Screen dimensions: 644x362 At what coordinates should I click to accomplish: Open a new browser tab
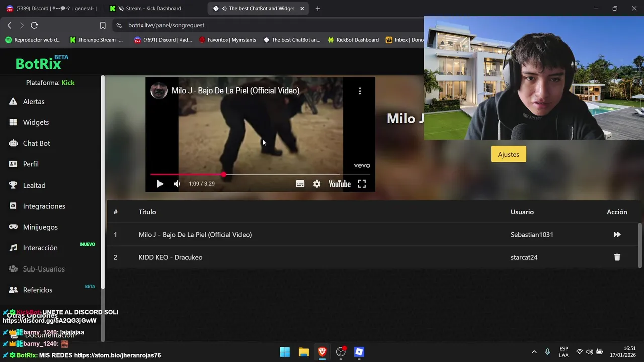pyautogui.click(x=318, y=8)
